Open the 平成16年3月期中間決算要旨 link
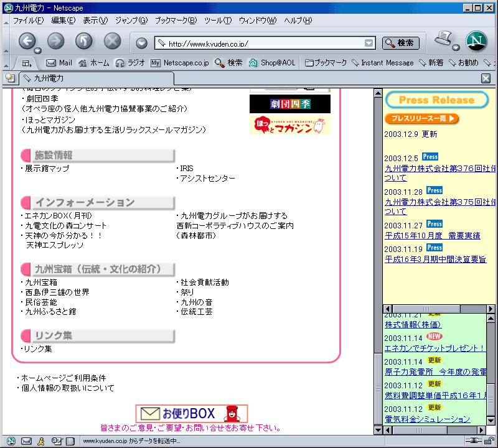The width and height of the screenshot is (498, 448). [435, 259]
